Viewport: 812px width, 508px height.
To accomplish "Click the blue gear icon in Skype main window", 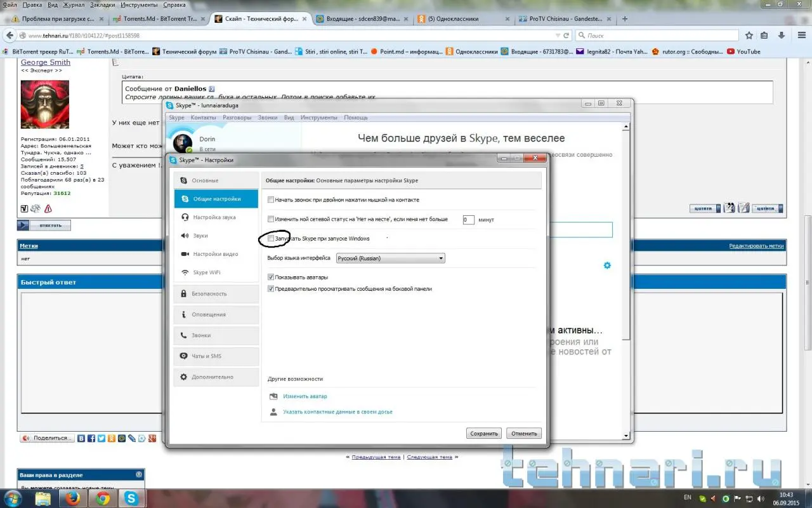I will click(607, 265).
